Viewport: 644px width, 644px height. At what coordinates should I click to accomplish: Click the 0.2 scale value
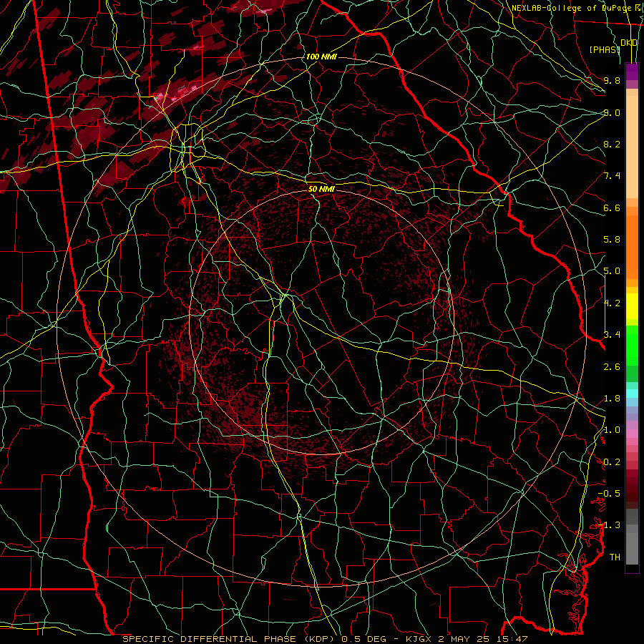(612, 462)
